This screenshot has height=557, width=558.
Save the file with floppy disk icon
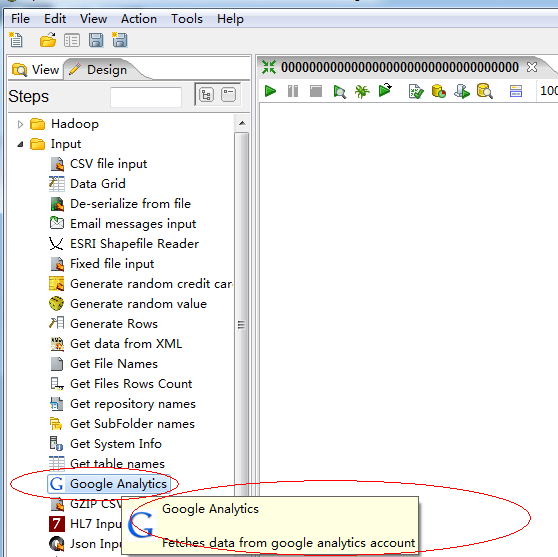[96, 40]
